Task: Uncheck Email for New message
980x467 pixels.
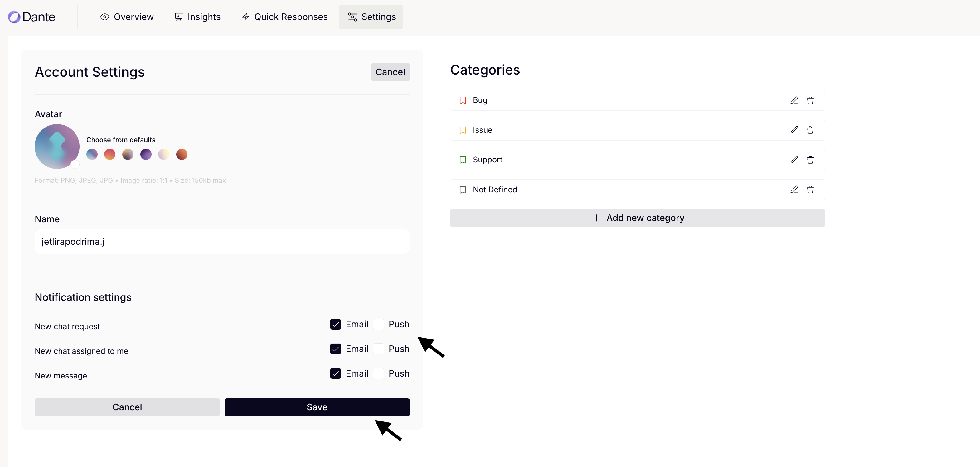Action: (335, 373)
